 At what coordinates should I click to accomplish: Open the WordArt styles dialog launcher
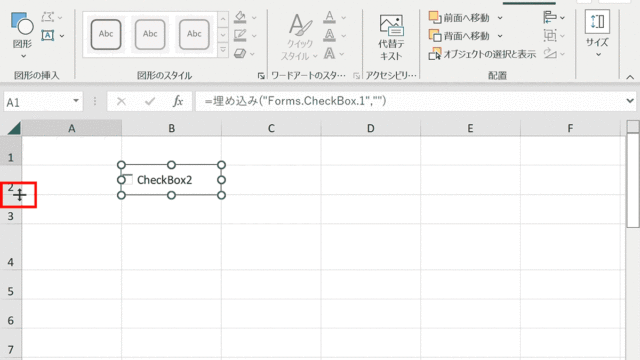(x=356, y=76)
